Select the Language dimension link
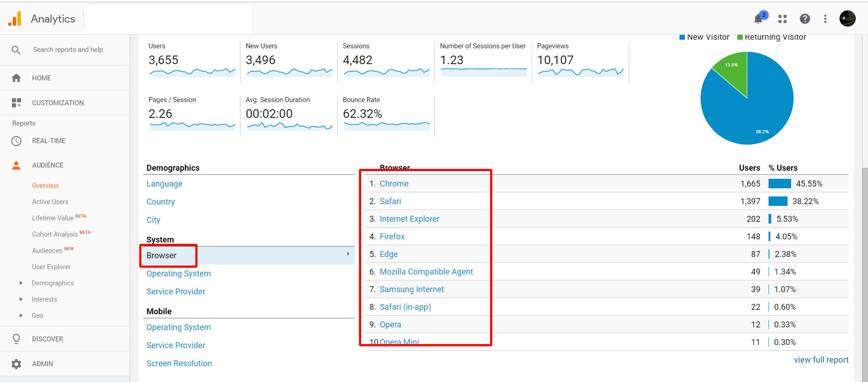Screen dimensions: 868x382 pyautogui.click(x=165, y=184)
